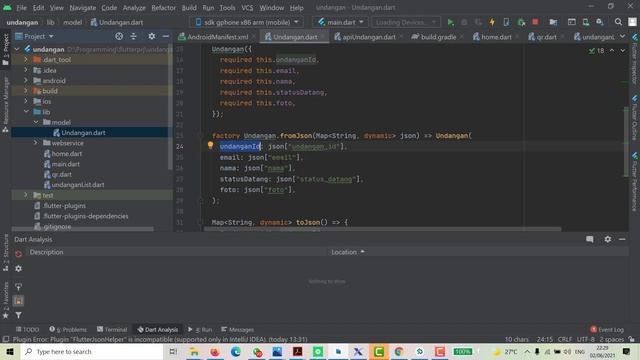Open Event Log from the status bar
640x360 pixels.
point(607,329)
